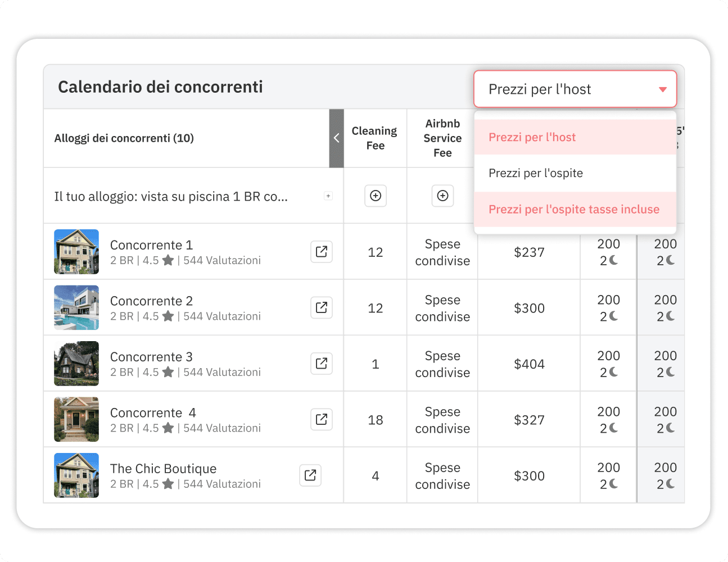The image size is (728, 562).
Task: Open The Chic Boutique listing external link
Action: 310,475
